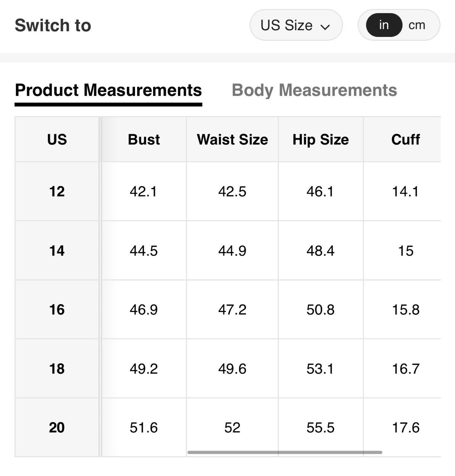This screenshot has height=476, width=455.
Task: Open the US Size dropdown
Action: pos(295,25)
